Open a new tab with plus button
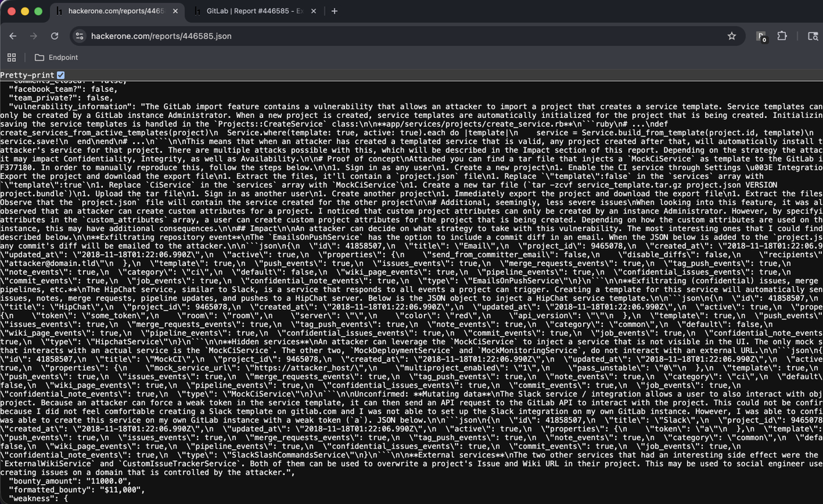 [335, 12]
